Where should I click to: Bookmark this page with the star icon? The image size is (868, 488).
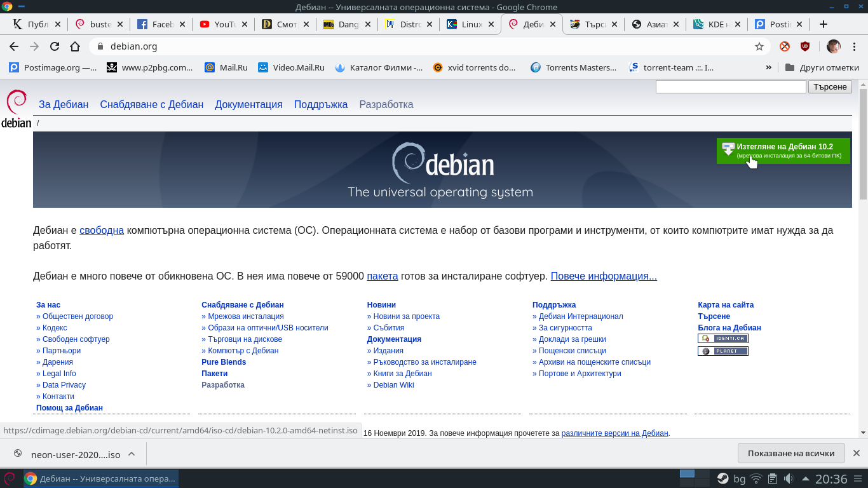pyautogui.click(x=759, y=46)
